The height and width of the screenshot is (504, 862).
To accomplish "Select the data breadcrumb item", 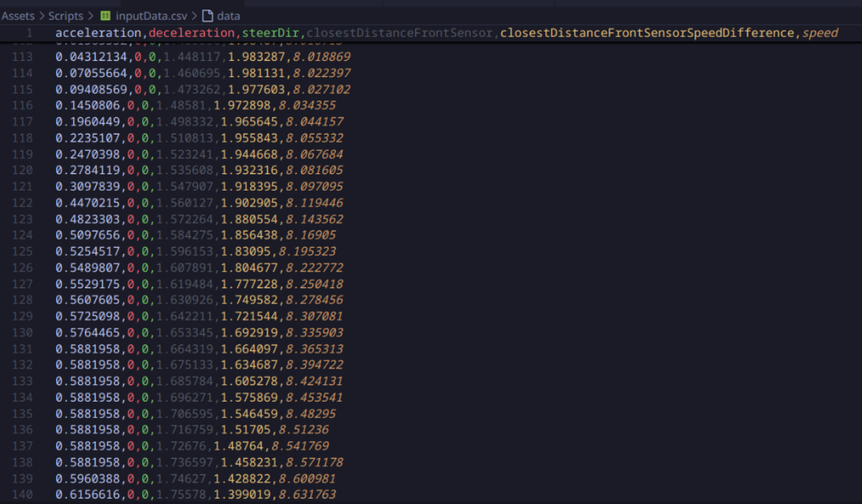I will pos(228,16).
